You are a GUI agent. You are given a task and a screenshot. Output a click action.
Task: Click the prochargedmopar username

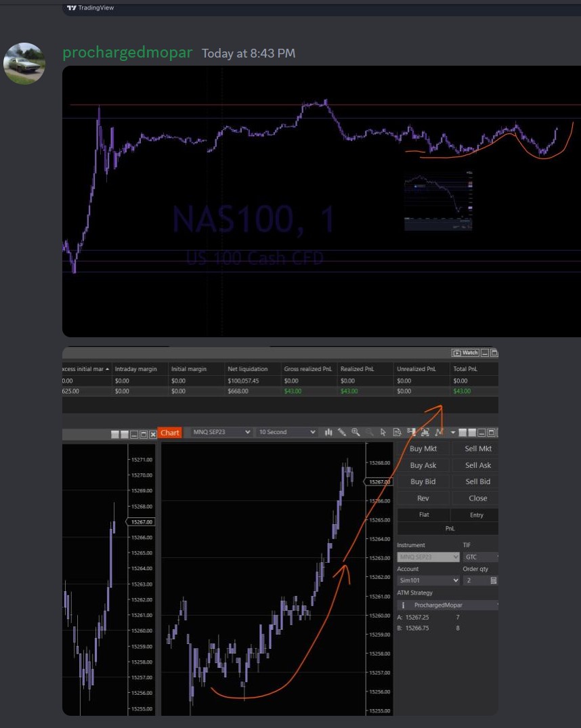tap(127, 53)
